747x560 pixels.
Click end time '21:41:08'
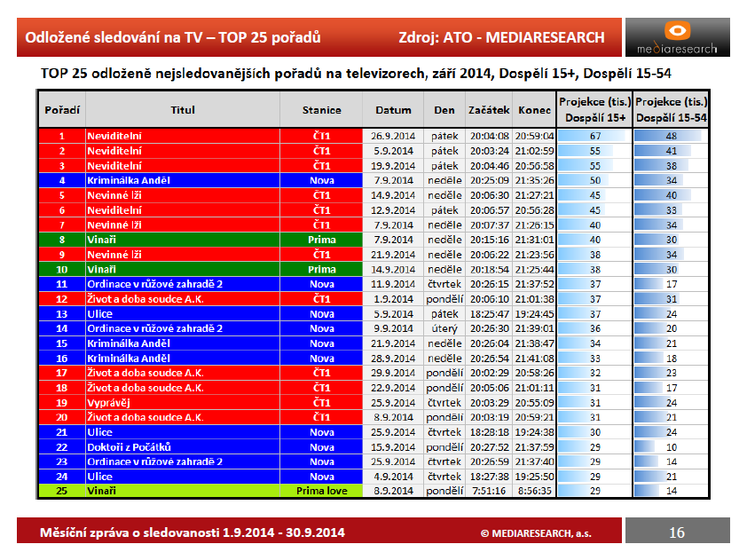tap(535, 359)
